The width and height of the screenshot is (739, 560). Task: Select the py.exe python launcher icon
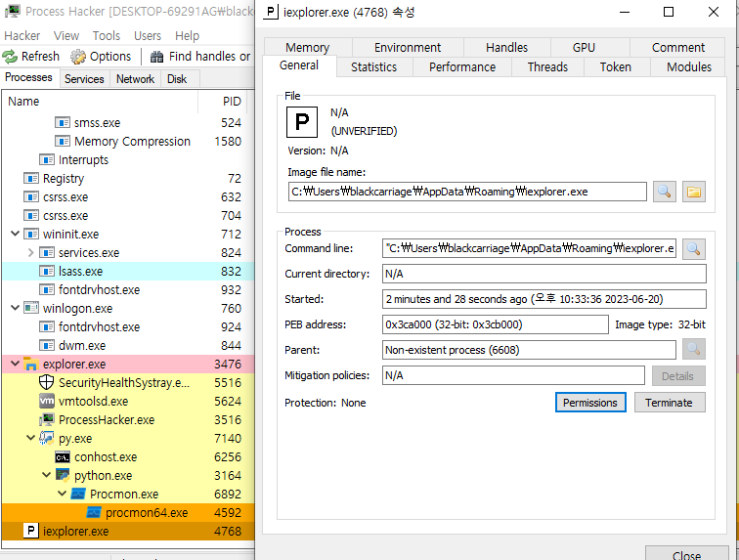pyautogui.click(x=46, y=438)
